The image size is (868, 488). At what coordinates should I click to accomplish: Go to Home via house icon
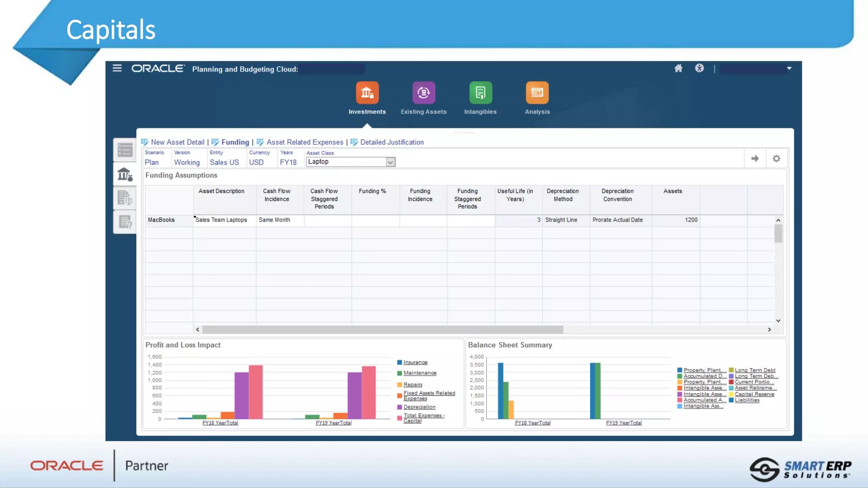tap(678, 68)
